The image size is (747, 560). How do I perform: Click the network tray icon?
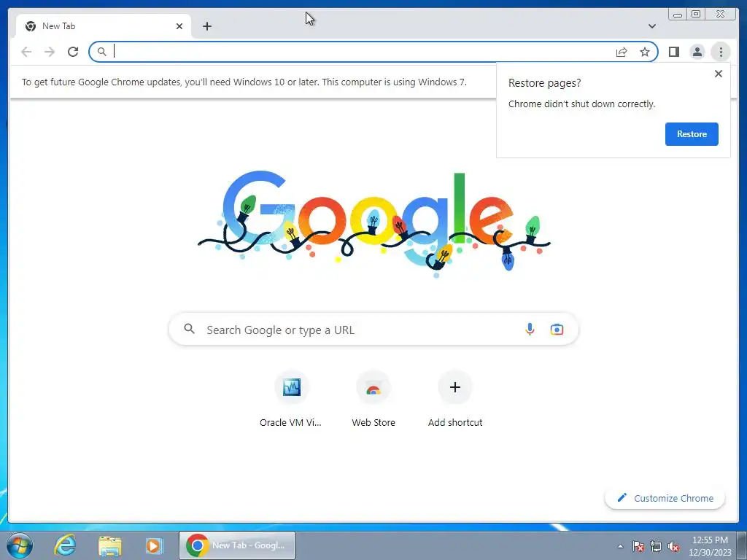coord(656,546)
